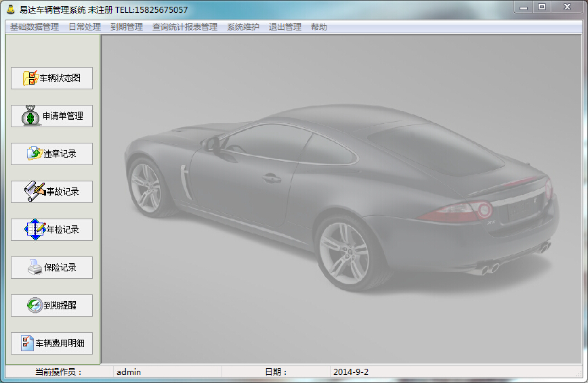
Task: Maximize the application window
Action: [x=542, y=7]
